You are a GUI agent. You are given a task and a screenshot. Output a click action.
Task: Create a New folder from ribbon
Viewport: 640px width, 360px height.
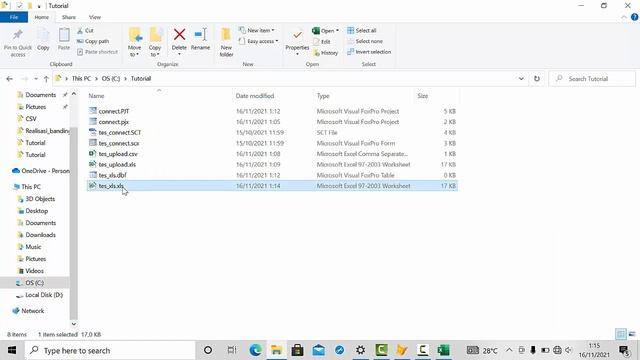click(x=226, y=42)
